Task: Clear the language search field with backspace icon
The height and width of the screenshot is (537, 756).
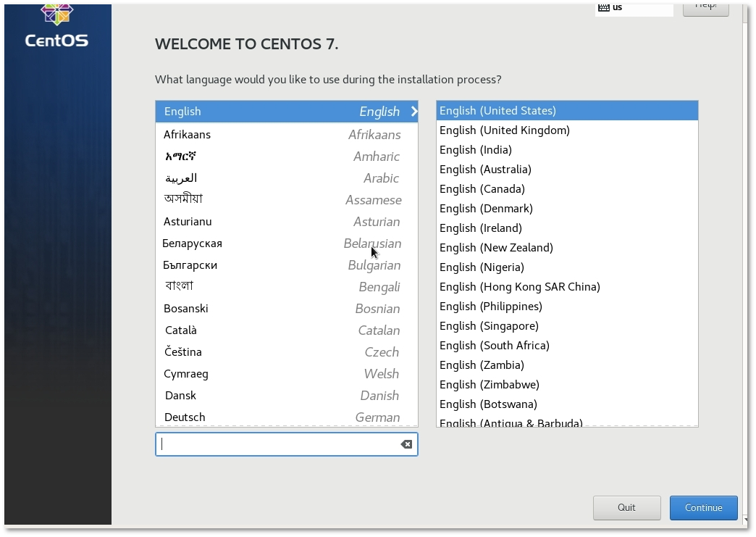Action: [x=406, y=444]
